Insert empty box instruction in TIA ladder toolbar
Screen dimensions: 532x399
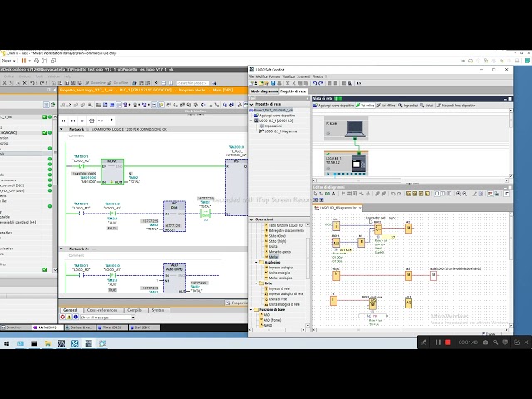click(91, 121)
